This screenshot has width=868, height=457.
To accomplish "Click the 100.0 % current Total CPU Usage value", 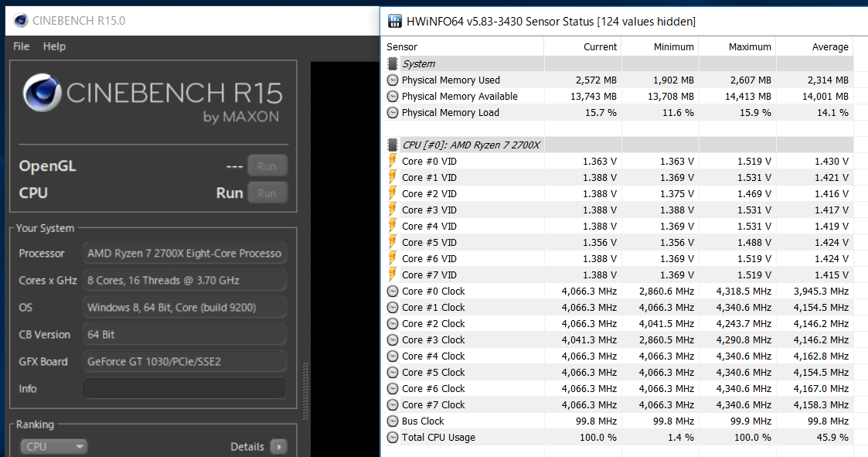I will pyautogui.click(x=597, y=437).
